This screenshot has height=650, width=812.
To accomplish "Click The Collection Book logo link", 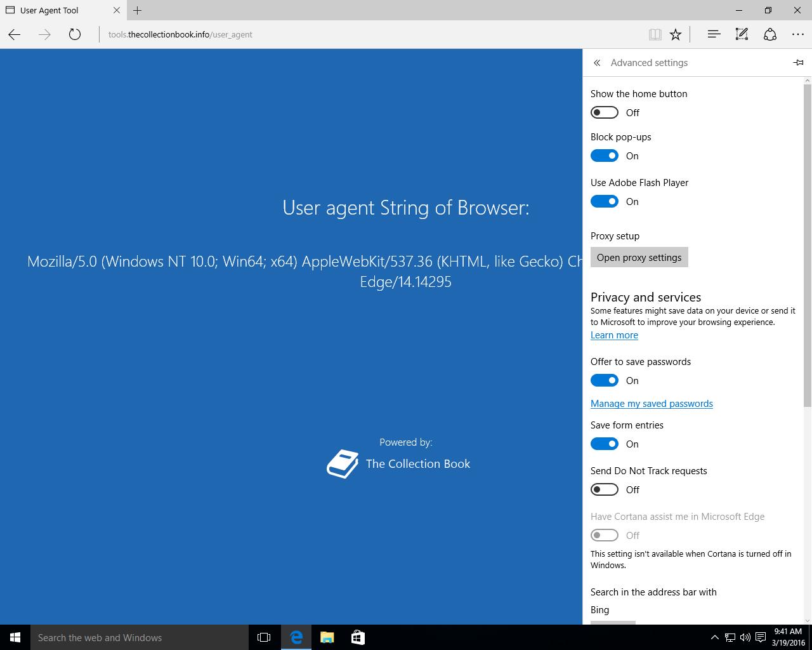I will pyautogui.click(x=398, y=464).
